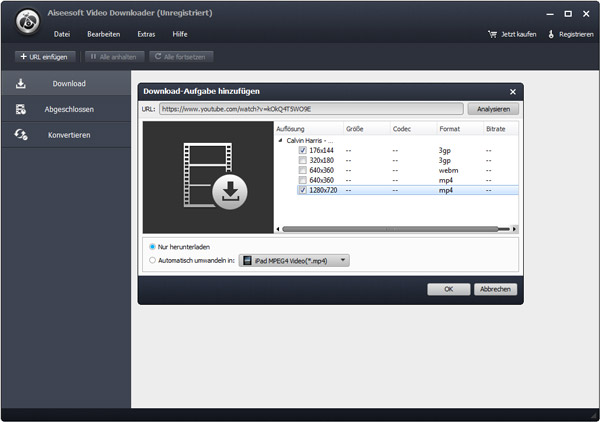Click the Aiseesoft application logo
The image size is (600, 422).
[28, 22]
